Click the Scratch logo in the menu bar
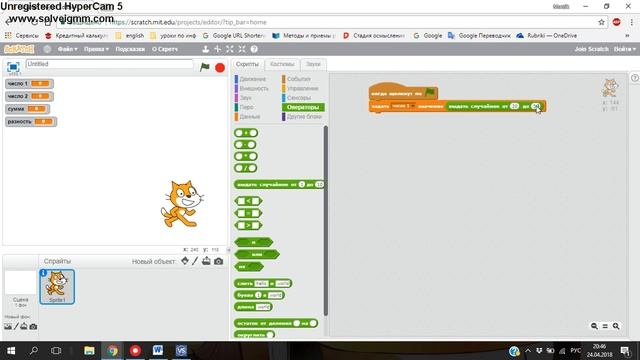Viewport: 640px width, 360px height. pyautogui.click(x=19, y=49)
